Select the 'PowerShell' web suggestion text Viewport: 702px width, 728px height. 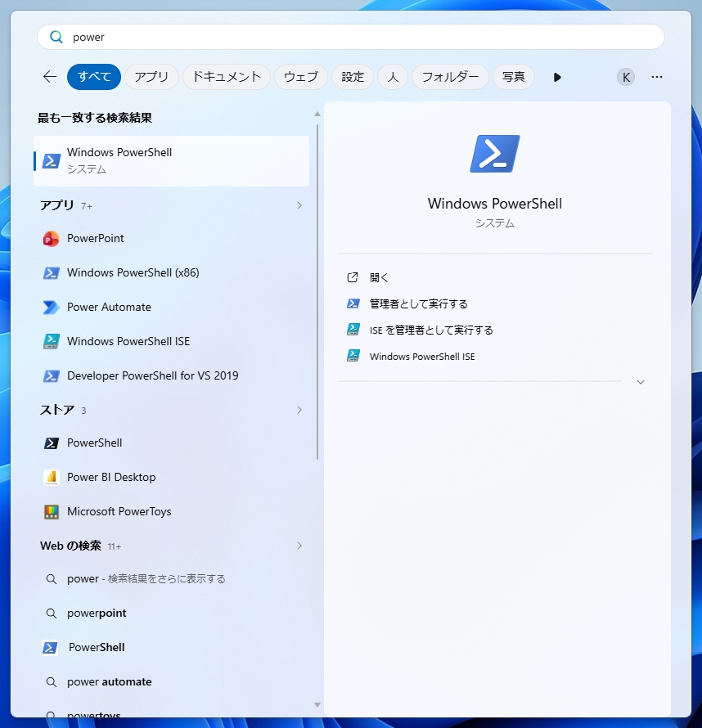pyautogui.click(x=97, y=648)
